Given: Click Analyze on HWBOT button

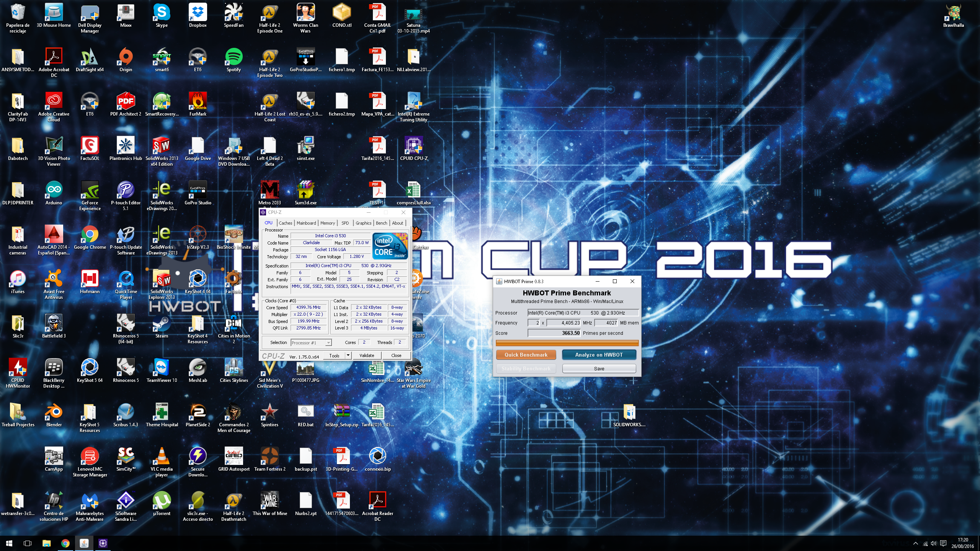Looking at the screenshot, I should (599, 355).
